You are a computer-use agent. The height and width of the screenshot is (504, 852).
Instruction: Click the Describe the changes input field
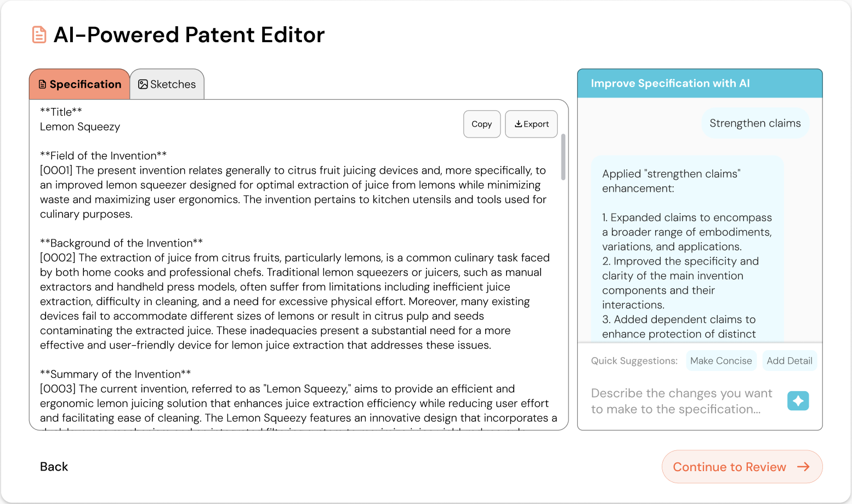coord(680,400)
